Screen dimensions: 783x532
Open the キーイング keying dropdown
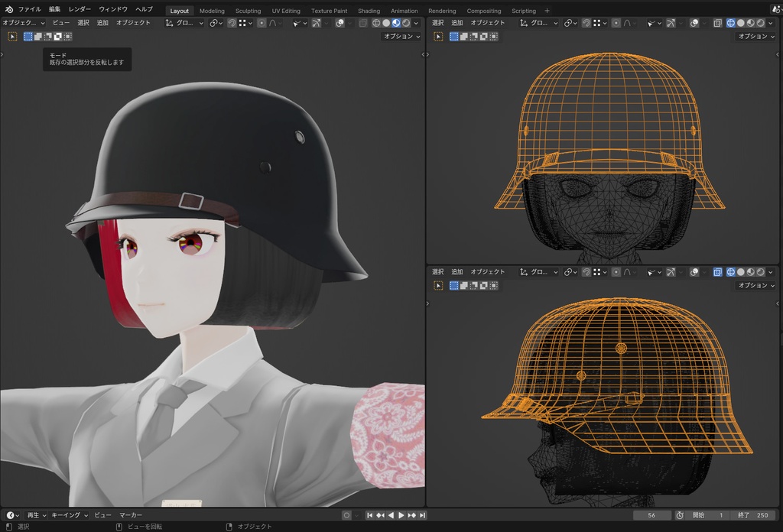70,515
